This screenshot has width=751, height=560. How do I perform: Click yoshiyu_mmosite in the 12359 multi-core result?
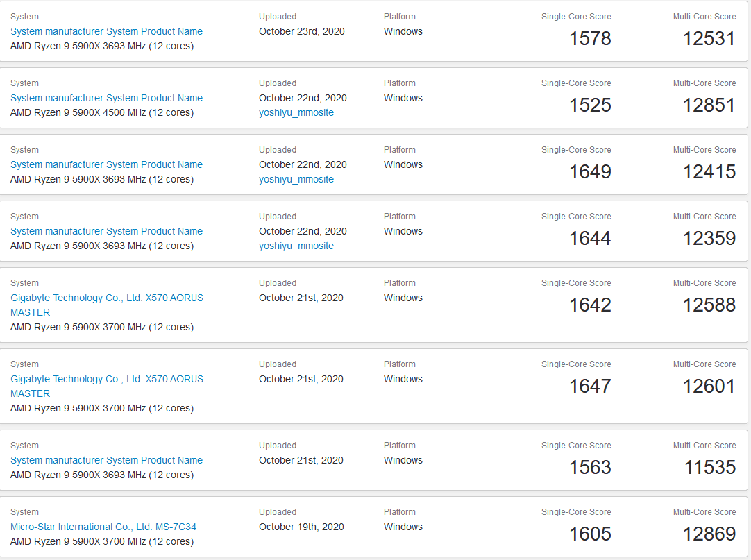tap(296, 246)
